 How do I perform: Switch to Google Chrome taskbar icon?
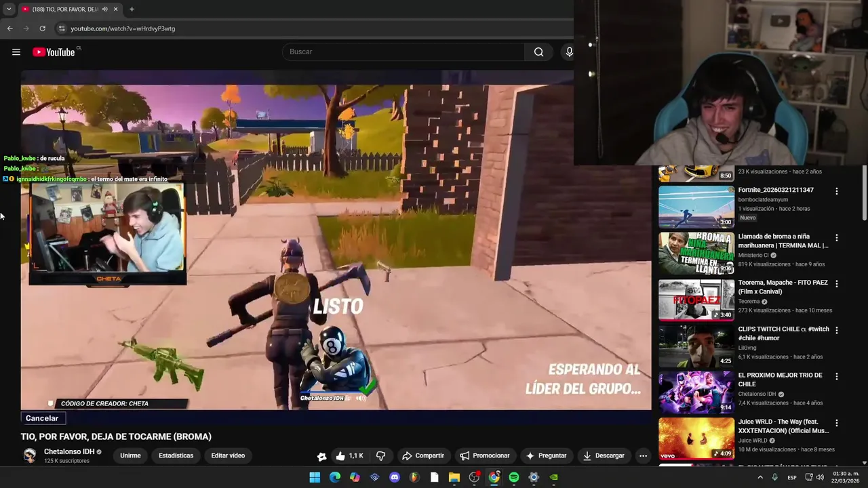(x=494, y=477)
